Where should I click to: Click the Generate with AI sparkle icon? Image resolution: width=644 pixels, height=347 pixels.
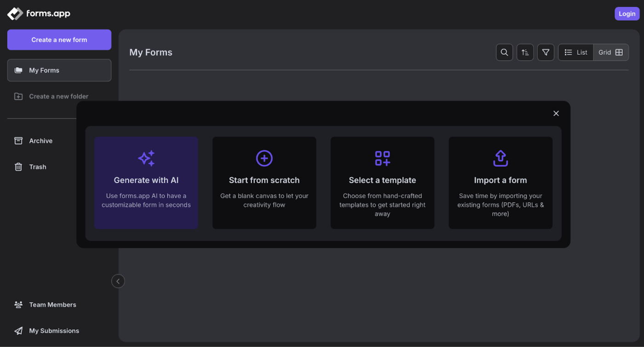[146, 158]
